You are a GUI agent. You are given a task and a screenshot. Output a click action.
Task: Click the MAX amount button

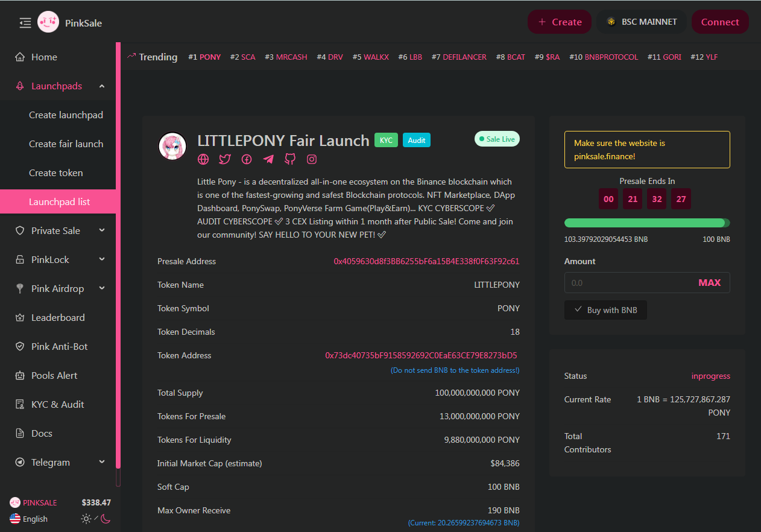(x=710, y=282)
